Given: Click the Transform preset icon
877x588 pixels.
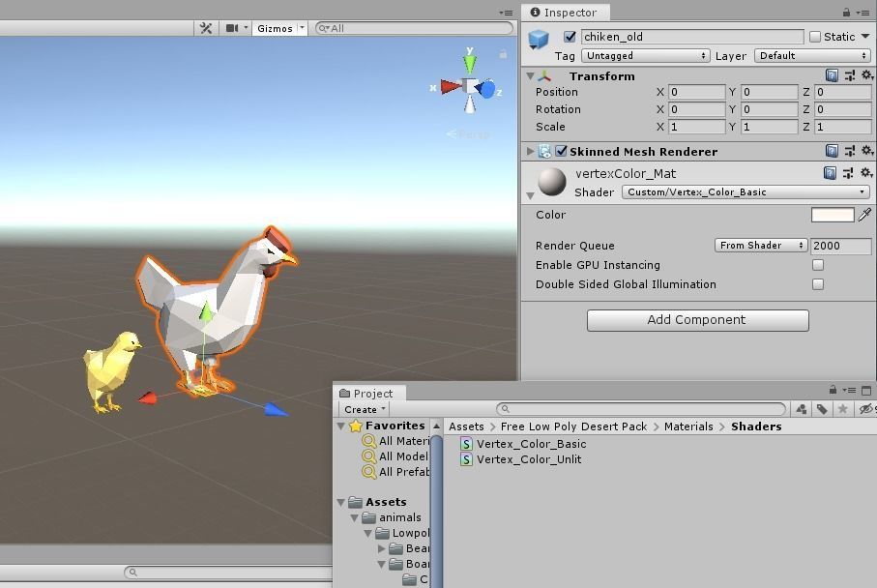Looking at the screenshot, I should 850,75.
